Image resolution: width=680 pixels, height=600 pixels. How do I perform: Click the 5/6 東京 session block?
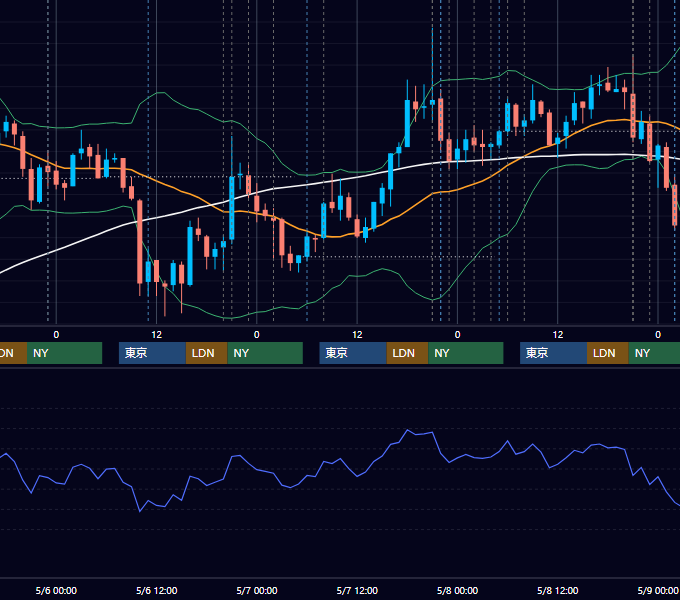(152, 353)
